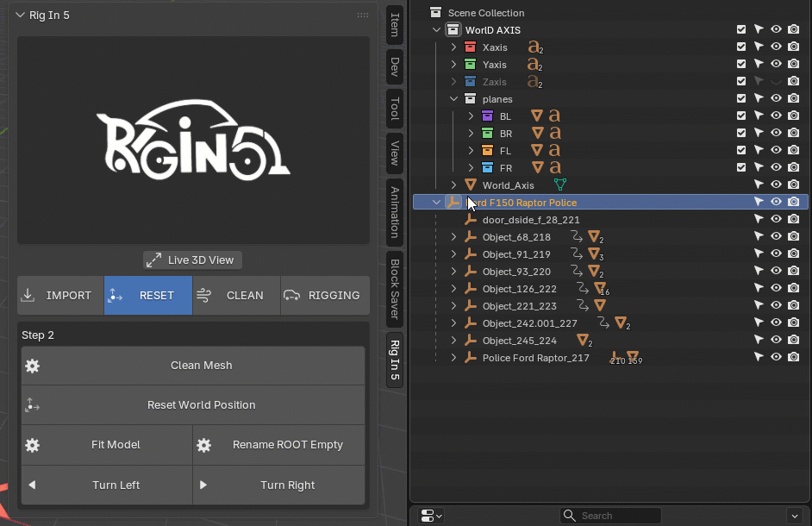Collapse the Rig In 5 panel
812x526 pixels.
click(20, 15)
